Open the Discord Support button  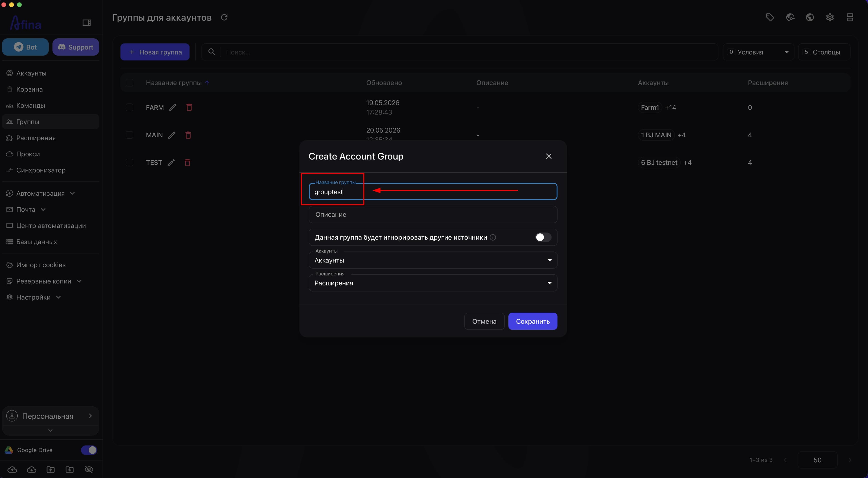(x=76, y=47)
